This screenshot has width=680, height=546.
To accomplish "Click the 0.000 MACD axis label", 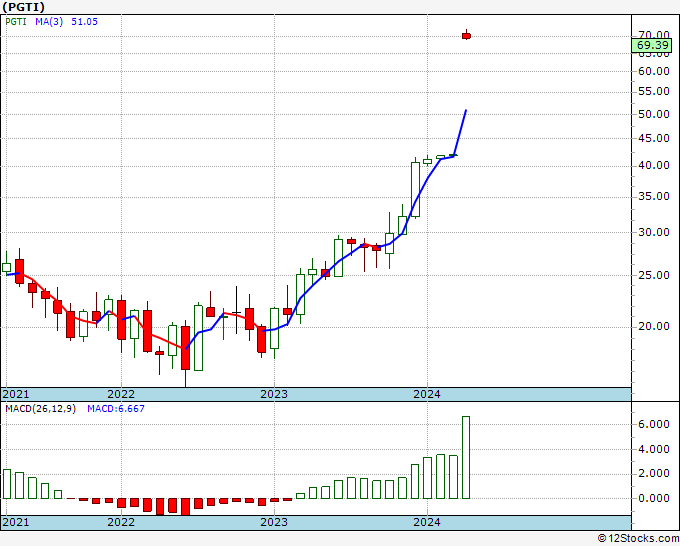I will tap(654, 498).
